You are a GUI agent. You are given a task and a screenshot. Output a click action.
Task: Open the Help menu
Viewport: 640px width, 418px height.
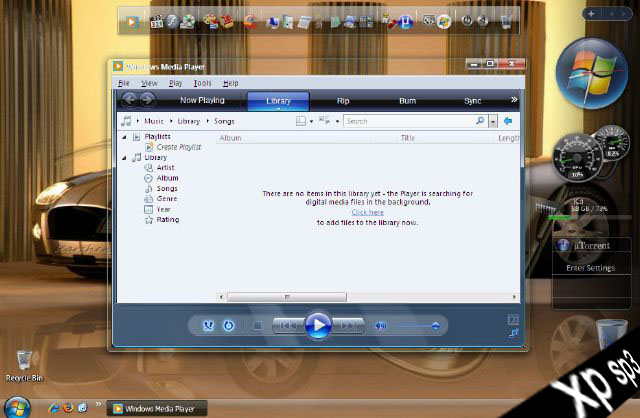click(231, 83)
